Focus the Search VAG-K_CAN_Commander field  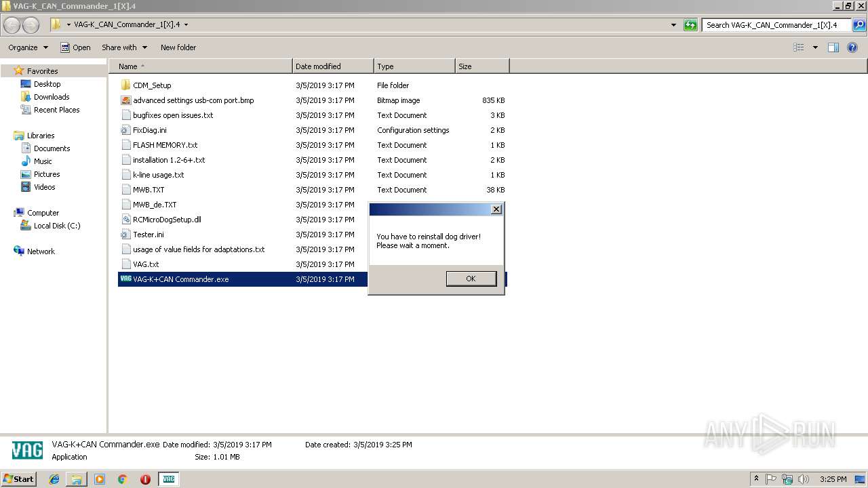pyautogui.click(x=776, y=25)
